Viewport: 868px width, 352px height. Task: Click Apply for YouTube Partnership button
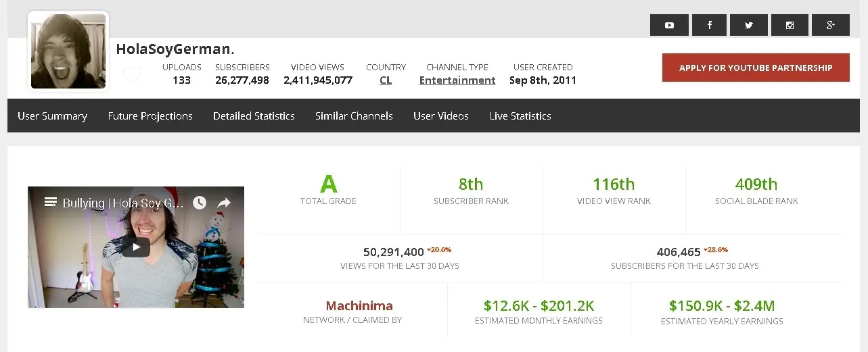click(756, 68)
